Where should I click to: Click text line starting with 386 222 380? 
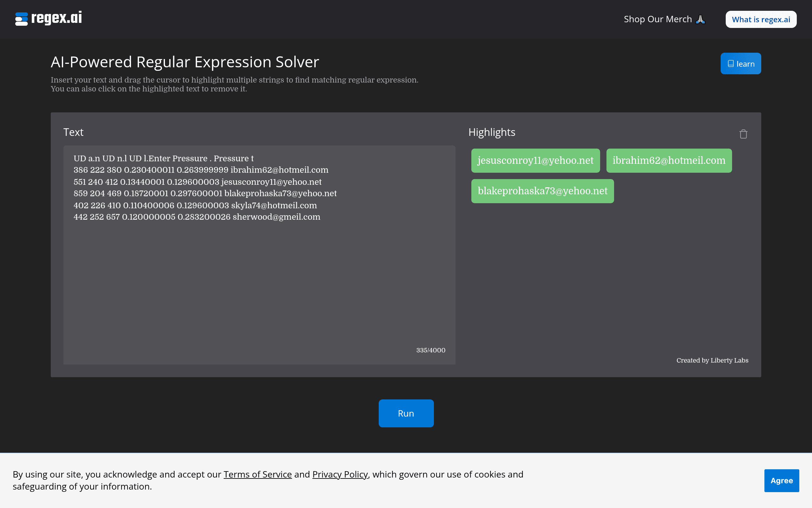pyautogui.click(x=201, y=170)
